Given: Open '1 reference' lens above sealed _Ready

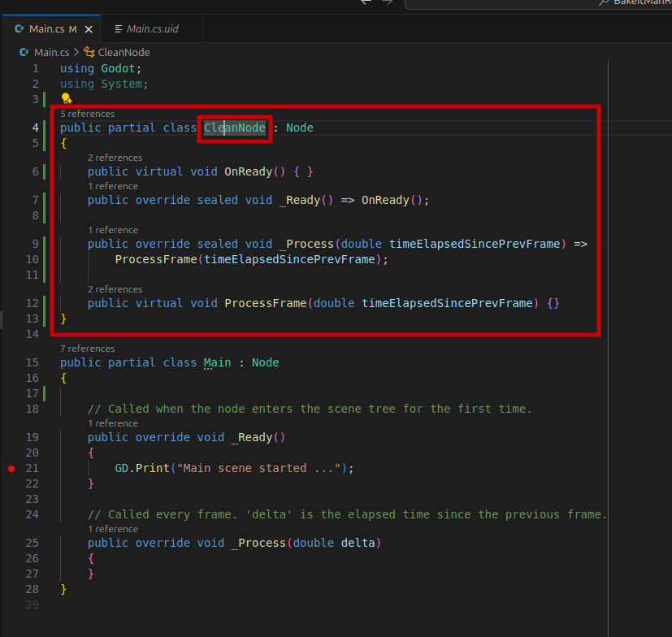Looking at the screenshot, I should tap(113, 186).
